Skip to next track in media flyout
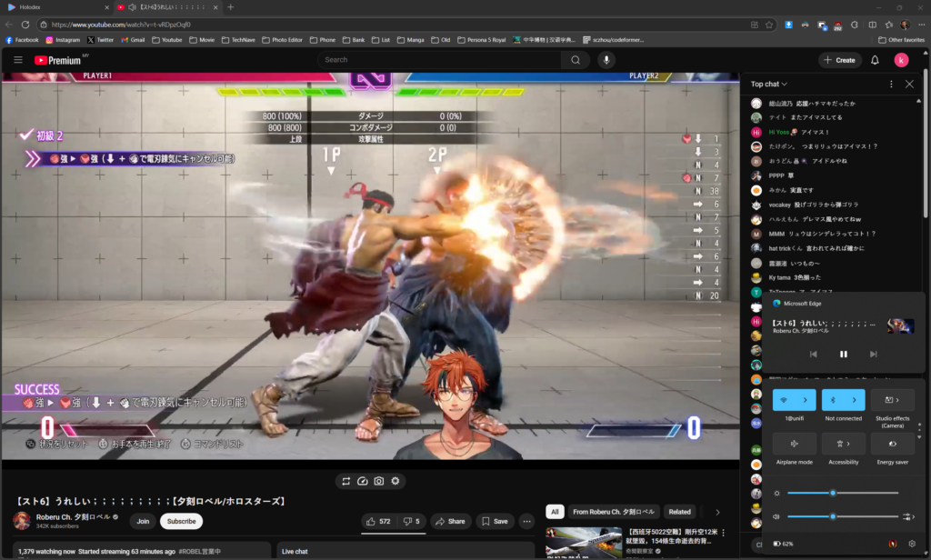Viewport: 931px width, 560px height. pyautogui.click(x=874, y=354)
